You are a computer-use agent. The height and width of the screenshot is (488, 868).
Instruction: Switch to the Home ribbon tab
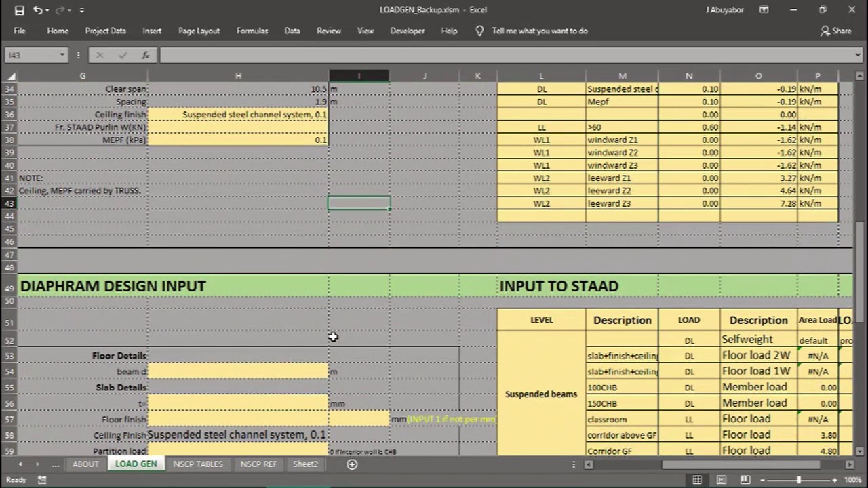[58, 30]
